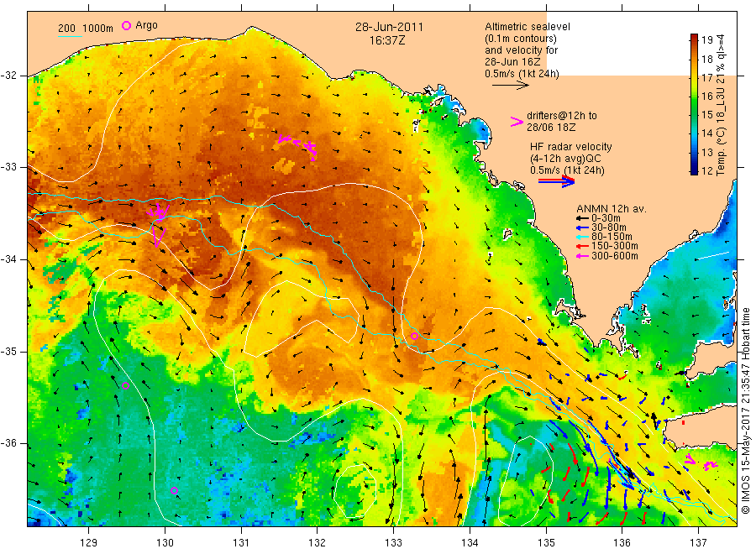Click the magenta 300-600m ANMN arrow
756x554 pixels.
[x=582, y=256]
